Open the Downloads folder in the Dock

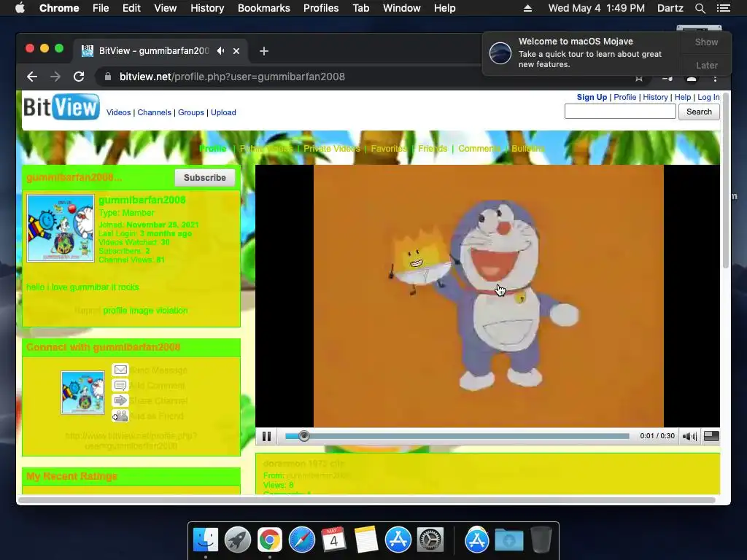point(508,540)
